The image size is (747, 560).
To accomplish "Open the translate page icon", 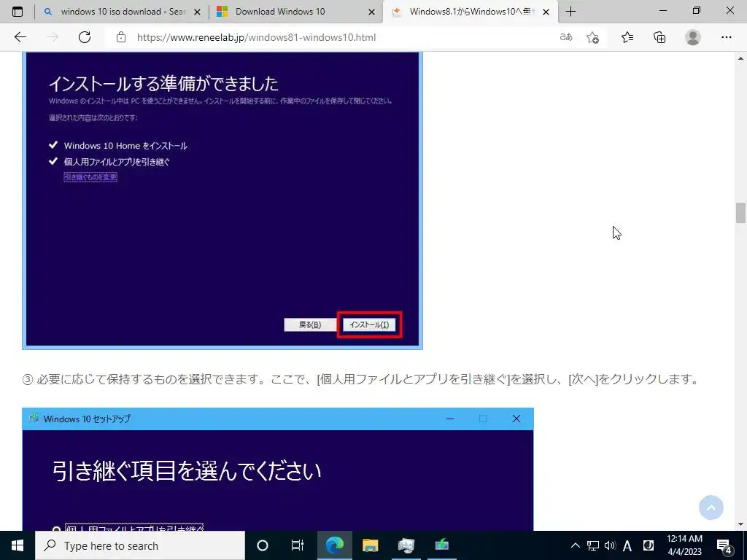I will [x=566, y=37].
